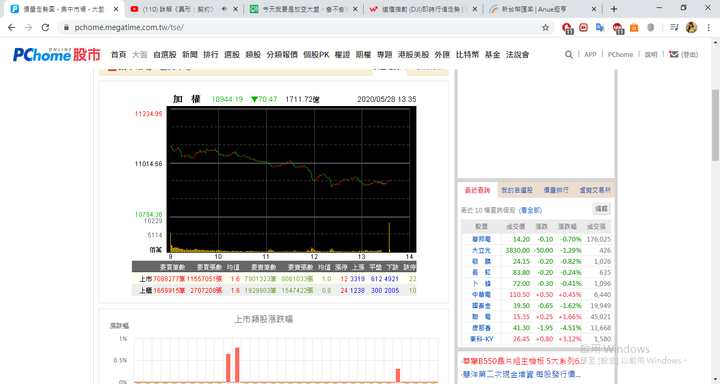Close the Anue 新台幣匯率 tab
Viewport: 720px width, 384px height.
pos(594,9)
